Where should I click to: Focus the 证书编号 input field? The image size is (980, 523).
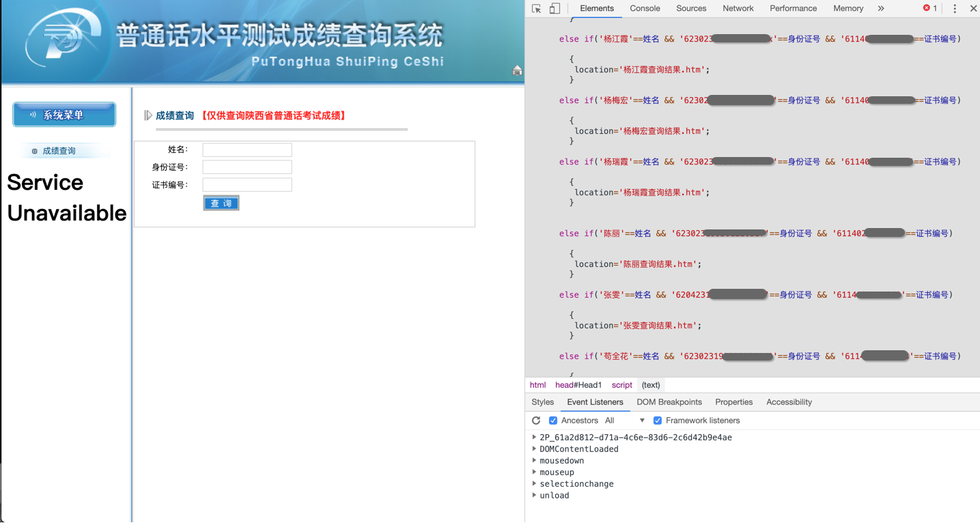pyautogui.click(x=247, y=184)
